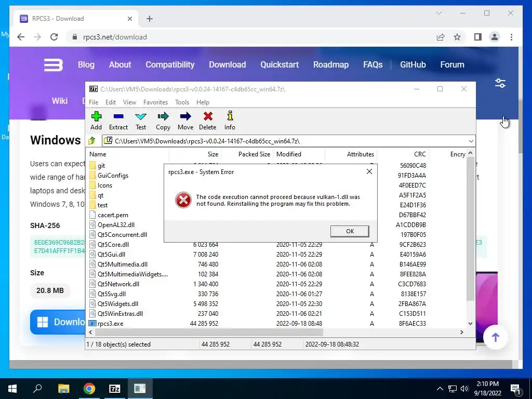532x399 pixels.
Task: Open the Info toolbar icon
Action: 230,121
